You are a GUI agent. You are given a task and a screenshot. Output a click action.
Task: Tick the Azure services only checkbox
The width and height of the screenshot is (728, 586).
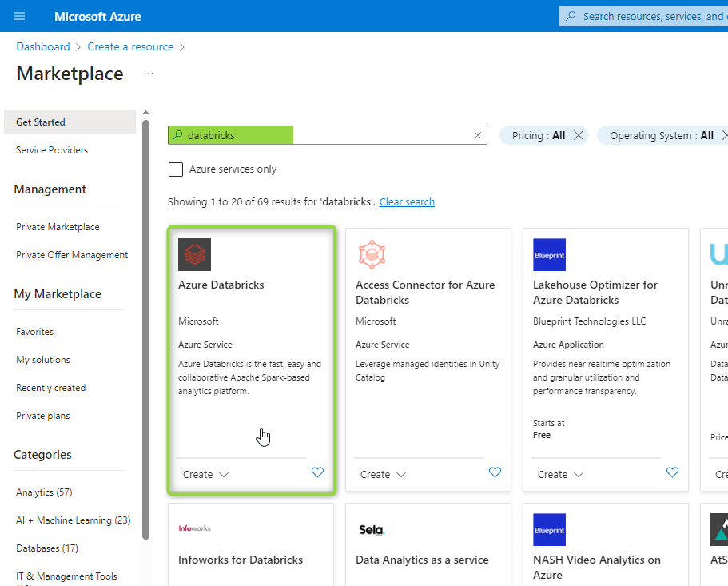tap(176, 169)
